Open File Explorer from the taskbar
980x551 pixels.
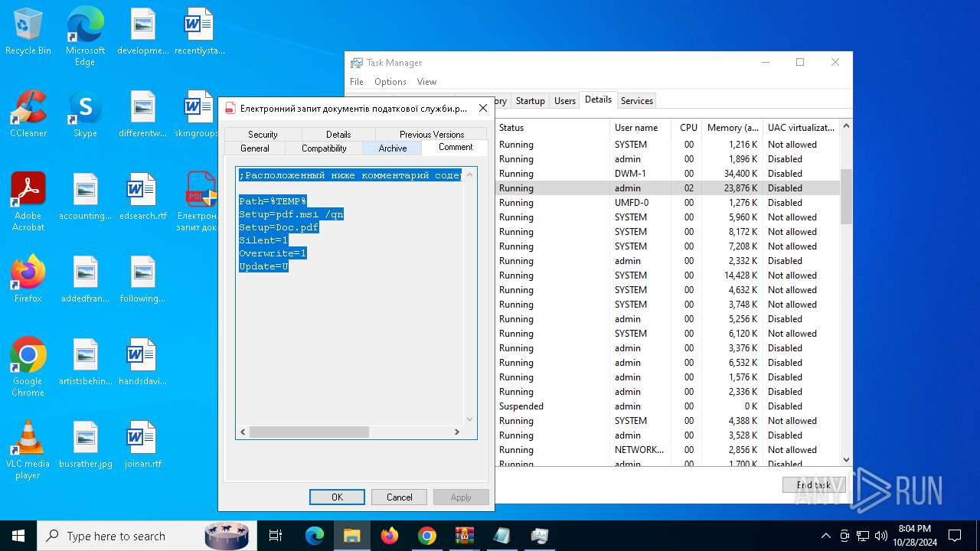(x=351, y=536)
